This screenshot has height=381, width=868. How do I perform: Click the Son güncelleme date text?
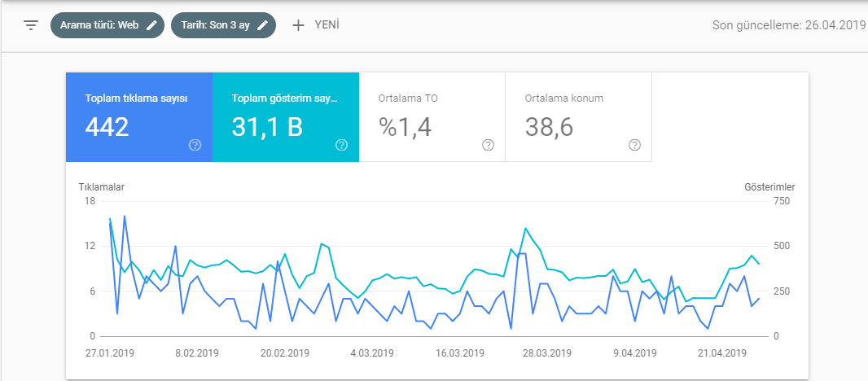point(789,25)
